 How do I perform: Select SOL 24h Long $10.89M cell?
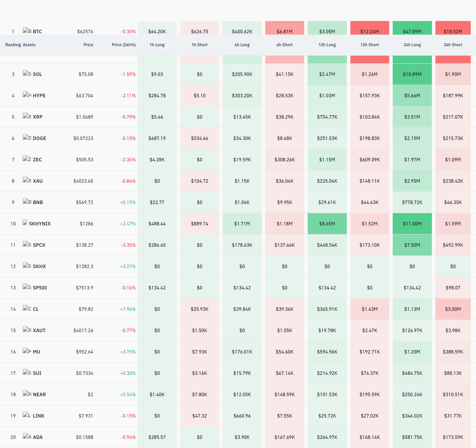coord(412,74)
